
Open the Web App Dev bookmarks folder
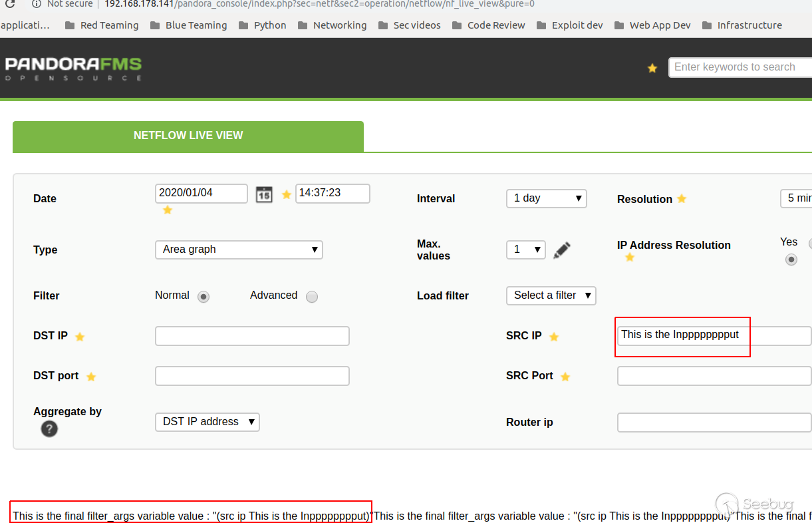tap(652, 25)
